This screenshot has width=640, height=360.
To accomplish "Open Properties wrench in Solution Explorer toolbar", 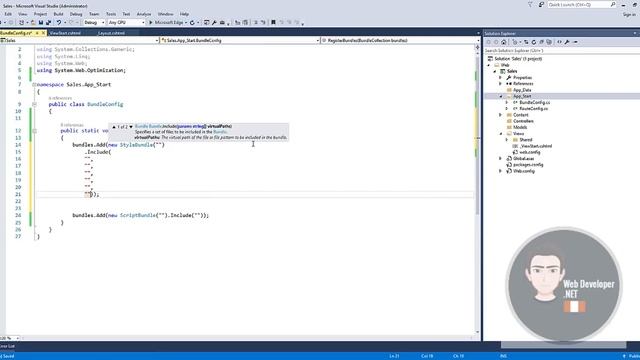I will pyautogui.click(x=567, y=42).
